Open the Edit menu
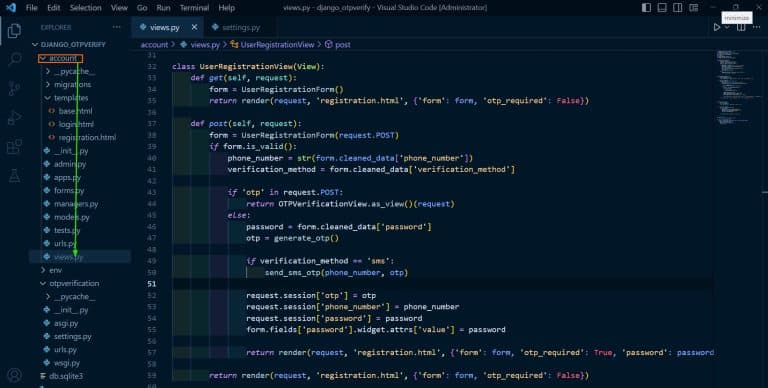The width and height of the screenshot is (768, 388). [x=53, y=7]
